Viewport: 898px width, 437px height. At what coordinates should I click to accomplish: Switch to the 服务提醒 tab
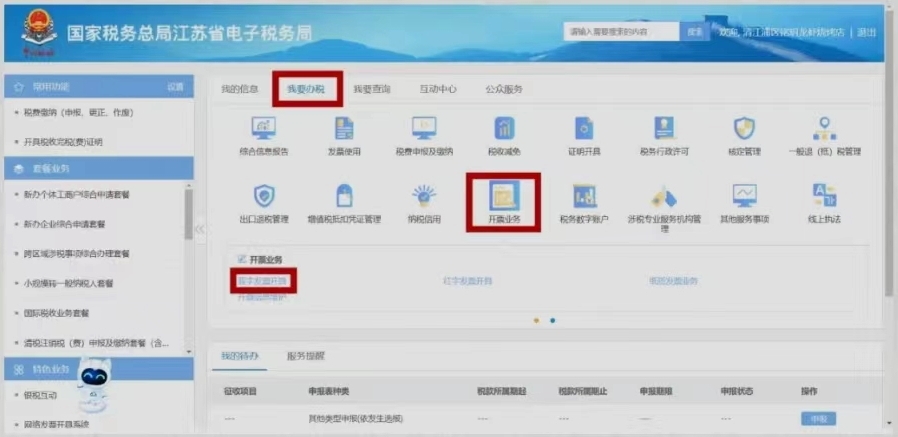coord(305,356)
